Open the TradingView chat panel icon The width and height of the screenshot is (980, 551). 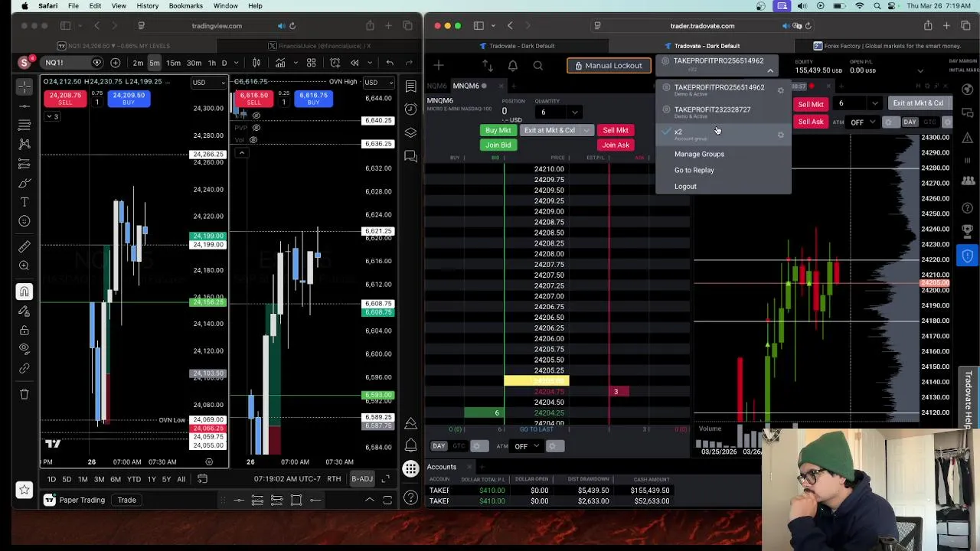411,156
